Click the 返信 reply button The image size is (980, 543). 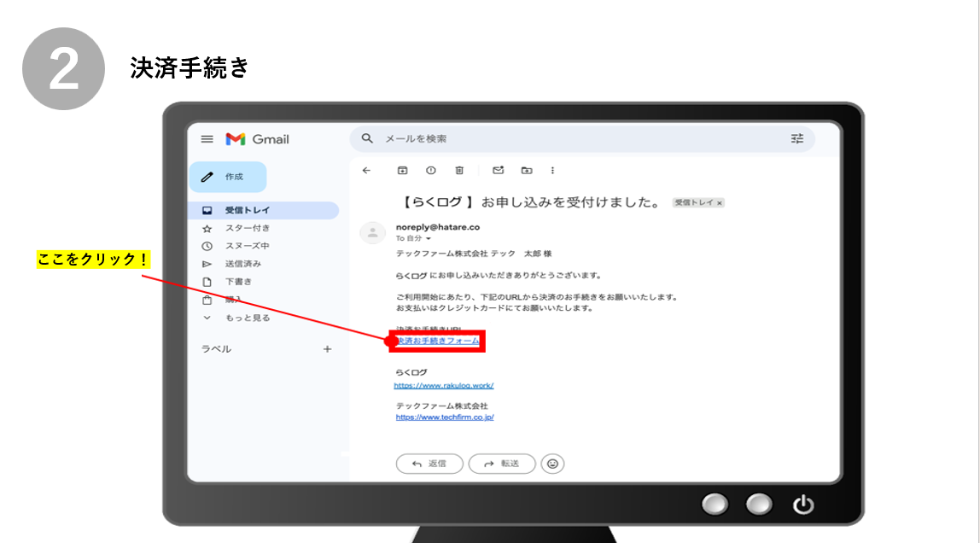[429, 464]
